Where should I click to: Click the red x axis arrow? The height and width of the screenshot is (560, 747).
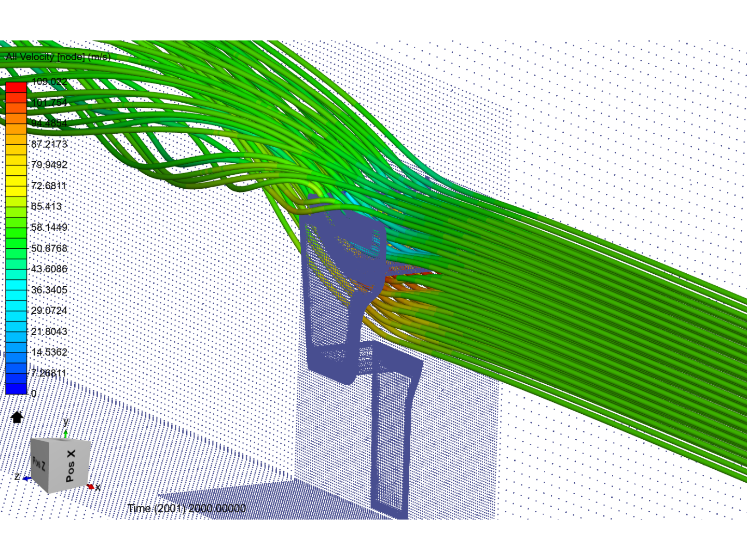click(x=91, y=486)
